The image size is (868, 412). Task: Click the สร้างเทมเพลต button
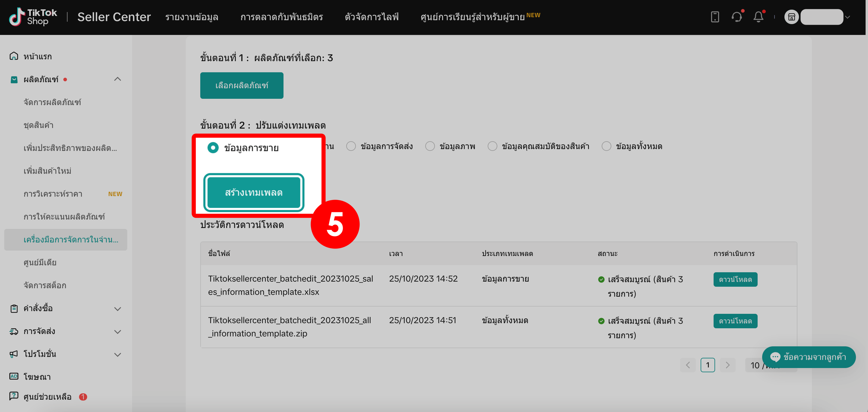point(254,192)
